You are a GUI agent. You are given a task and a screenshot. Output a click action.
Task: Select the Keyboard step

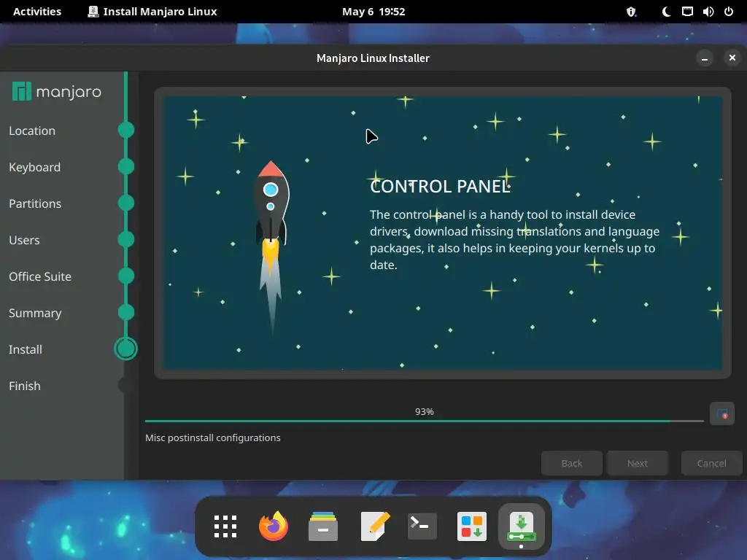point(34,167)
